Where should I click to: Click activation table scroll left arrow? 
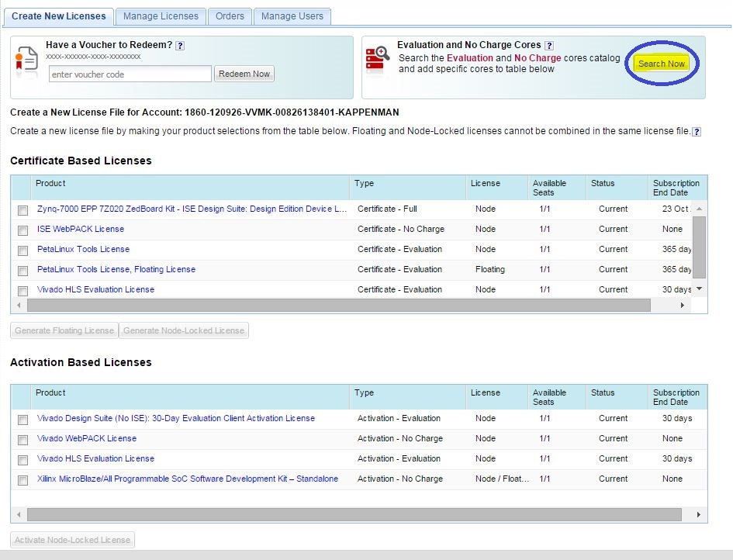click(19, 515)
